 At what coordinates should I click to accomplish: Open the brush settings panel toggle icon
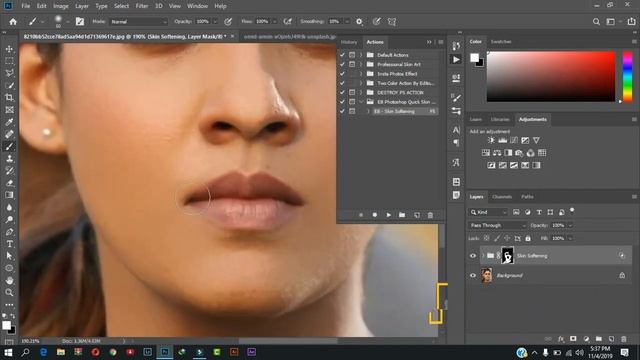[x=80, y=22]
